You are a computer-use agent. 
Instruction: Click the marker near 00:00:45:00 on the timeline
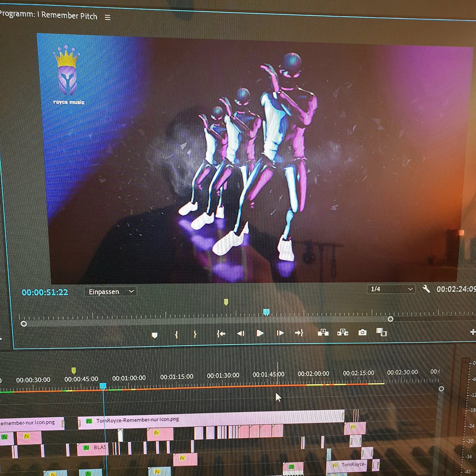[x=73, y=371]
